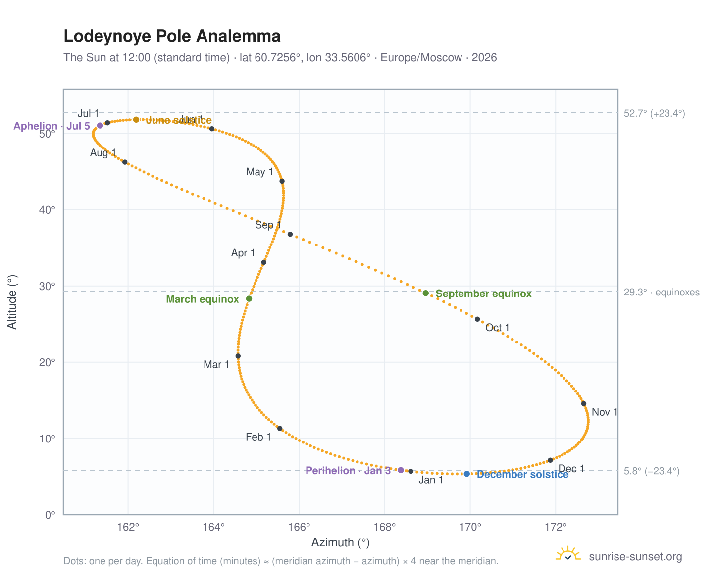Select the December solstice blue dot
The width and height of the screenshot is (717, 588).
(x=467, y=474)
